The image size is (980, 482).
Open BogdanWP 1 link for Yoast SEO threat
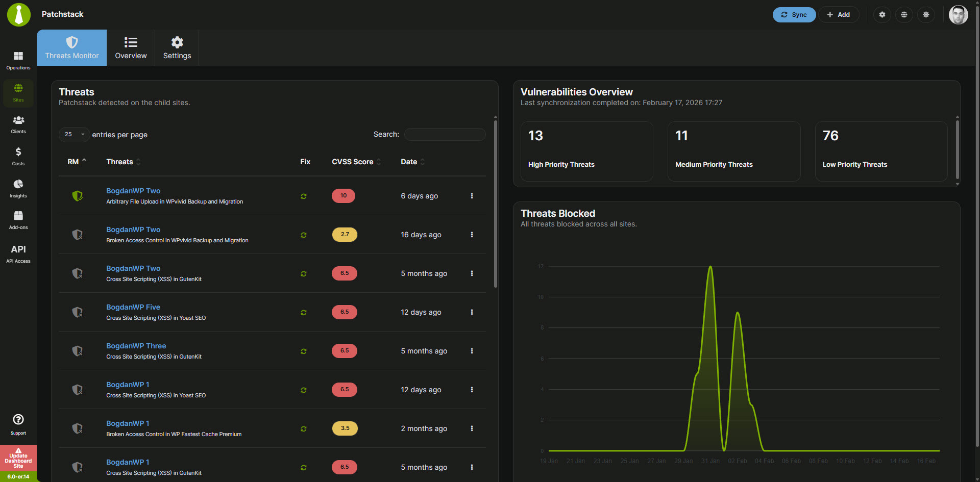[x=128, y=385]
